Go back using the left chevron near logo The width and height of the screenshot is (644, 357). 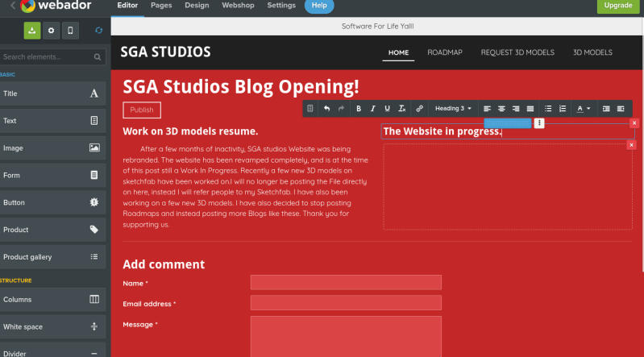click(13, 6)
